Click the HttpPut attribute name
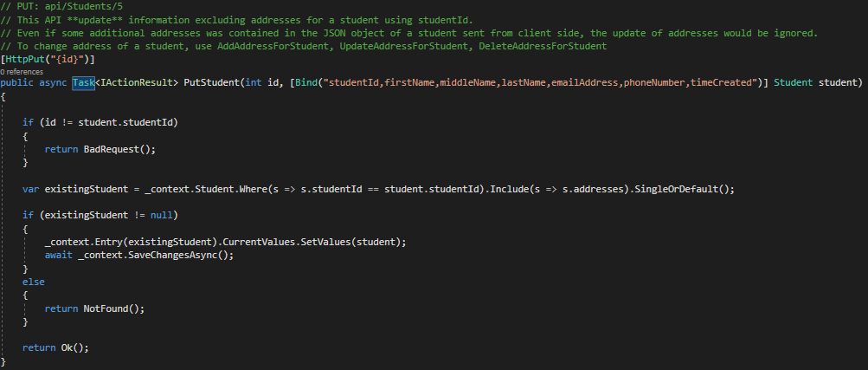868x370 pixels. click(25, 59)
